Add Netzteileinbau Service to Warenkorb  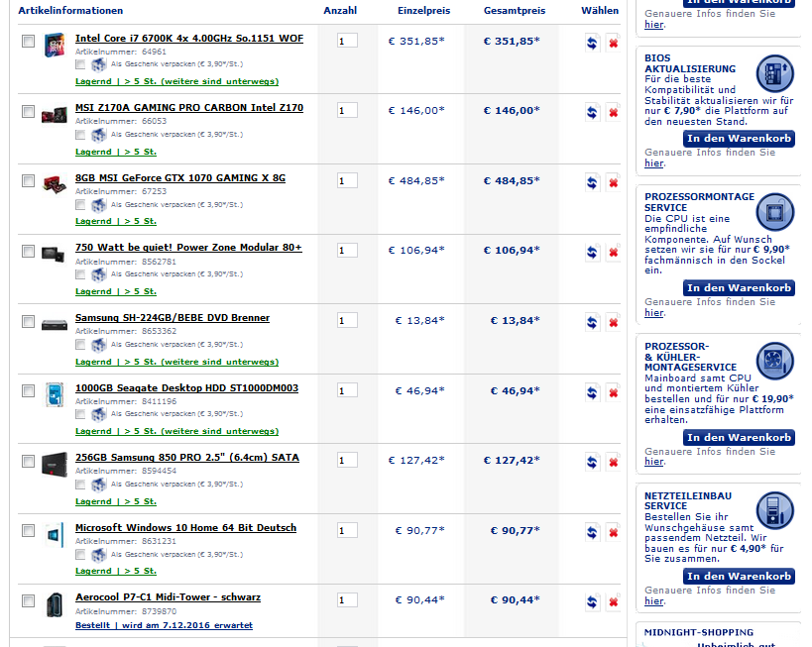click(739, 576)
